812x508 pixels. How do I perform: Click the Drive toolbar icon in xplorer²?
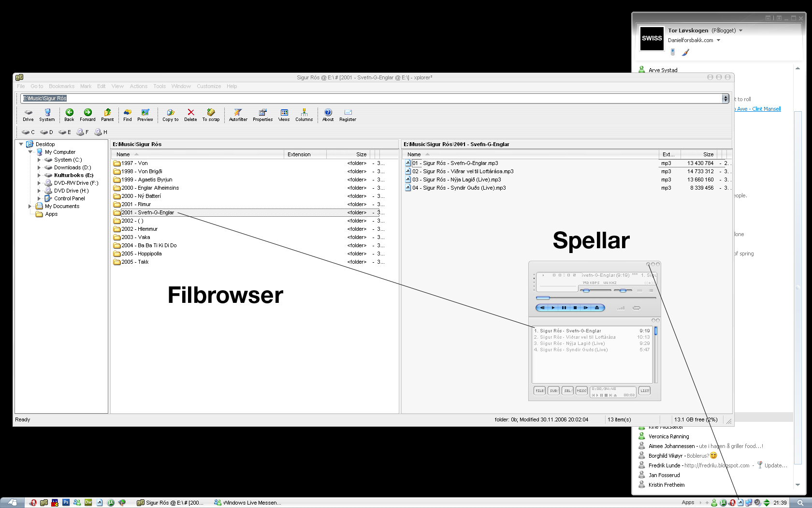pyautogui.click(x=28, y=115)
